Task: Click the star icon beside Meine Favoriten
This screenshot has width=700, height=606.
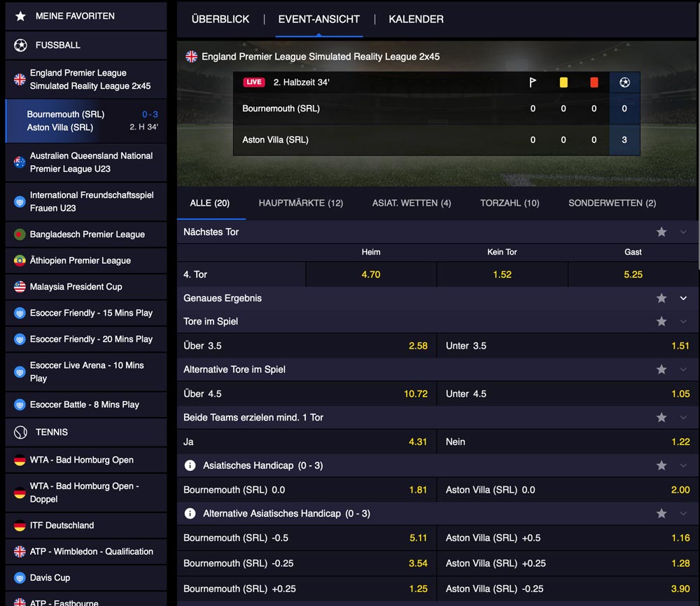Action: coord(20,16)
